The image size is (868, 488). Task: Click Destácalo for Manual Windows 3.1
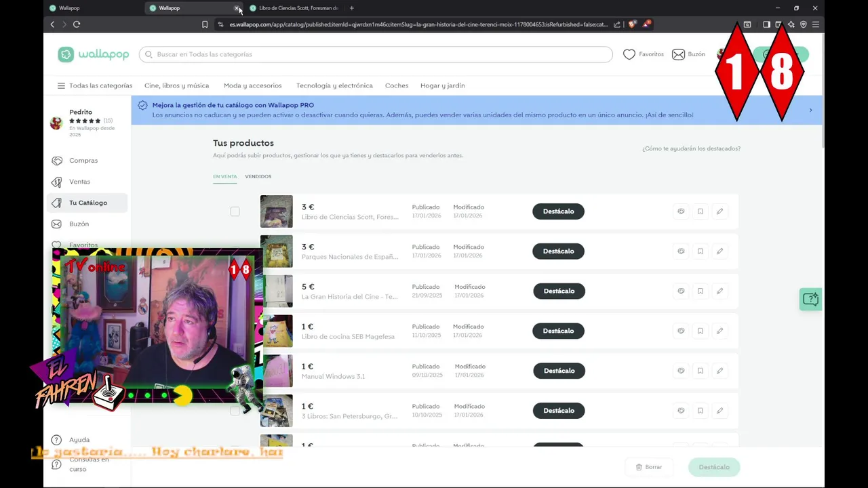(x=559, y=371)
